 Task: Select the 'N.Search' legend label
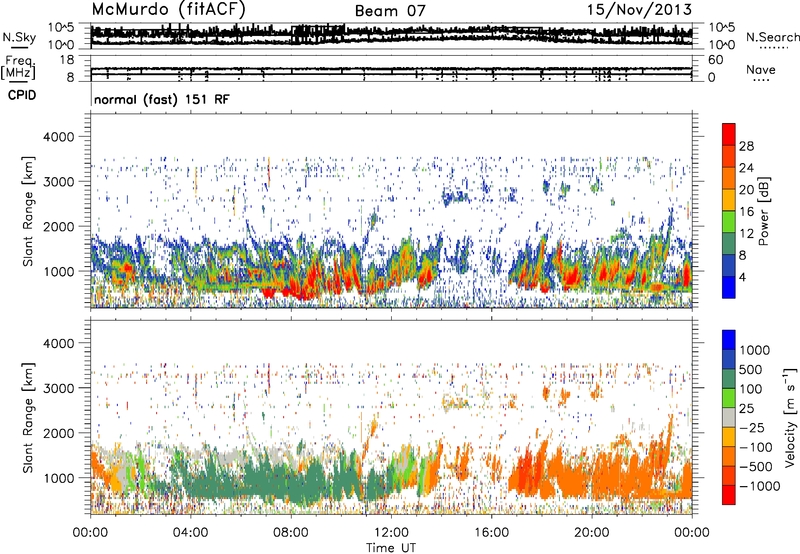click(772, 37)
